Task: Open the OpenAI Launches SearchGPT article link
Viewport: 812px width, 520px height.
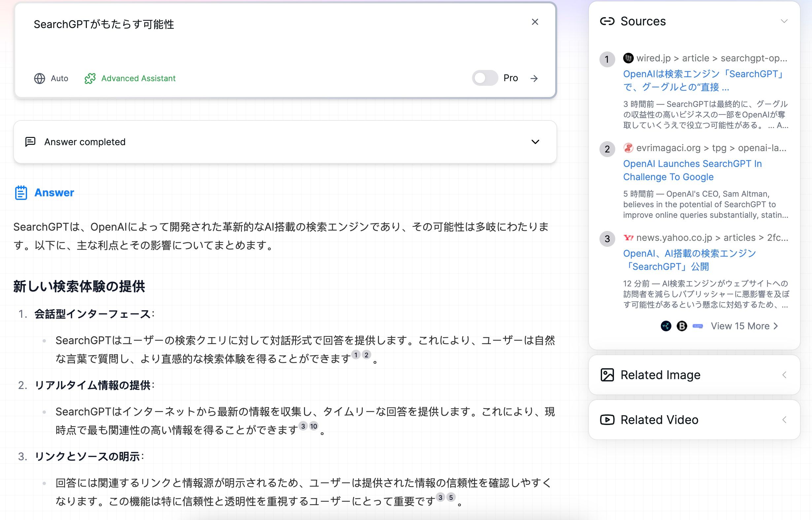Action: (x=693, y=170)
